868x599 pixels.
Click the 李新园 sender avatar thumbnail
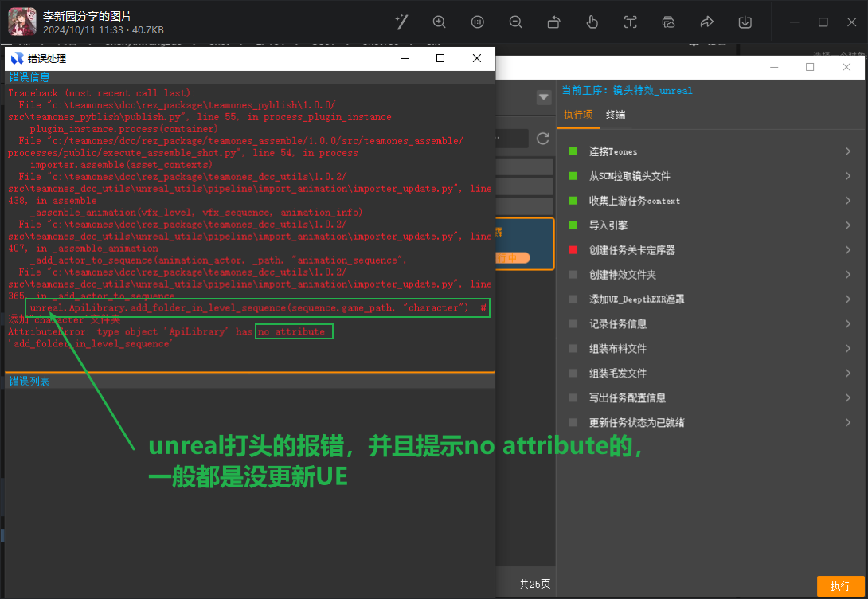pos(22,22)
